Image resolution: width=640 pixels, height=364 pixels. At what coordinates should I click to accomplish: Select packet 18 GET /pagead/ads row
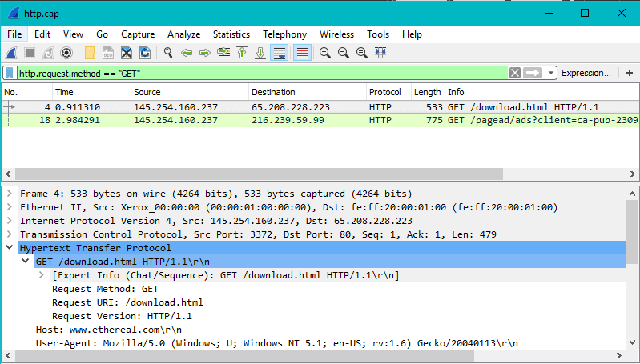click(x=320, y=120)
